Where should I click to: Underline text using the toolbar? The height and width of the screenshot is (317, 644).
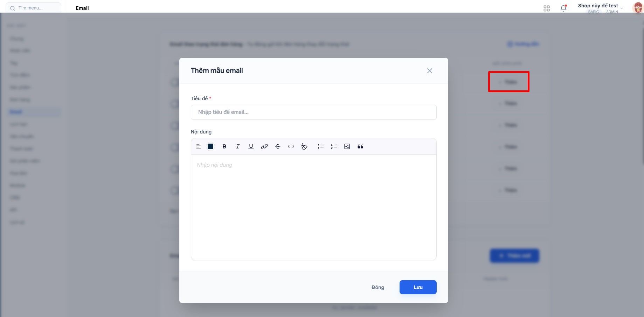coord(251,146)
